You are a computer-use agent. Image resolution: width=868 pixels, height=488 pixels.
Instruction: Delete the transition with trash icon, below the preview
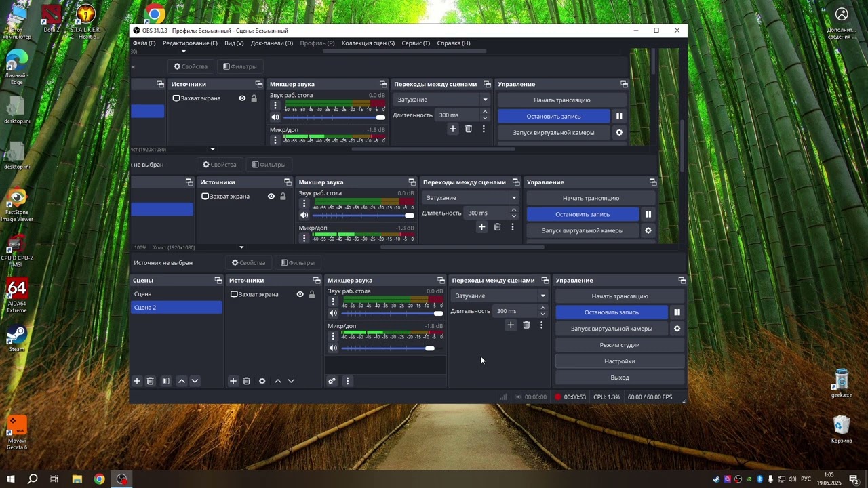pos(526,325)
